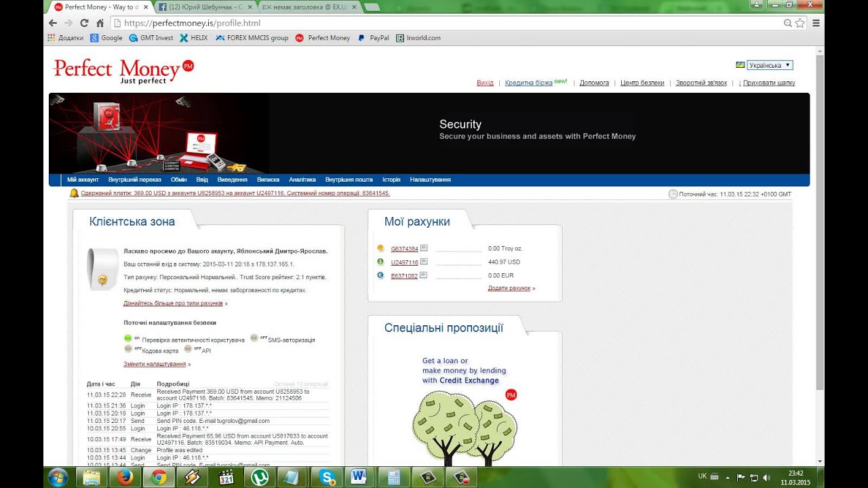
Task: Click the received payment notification link
Action: tap(235, 193)
